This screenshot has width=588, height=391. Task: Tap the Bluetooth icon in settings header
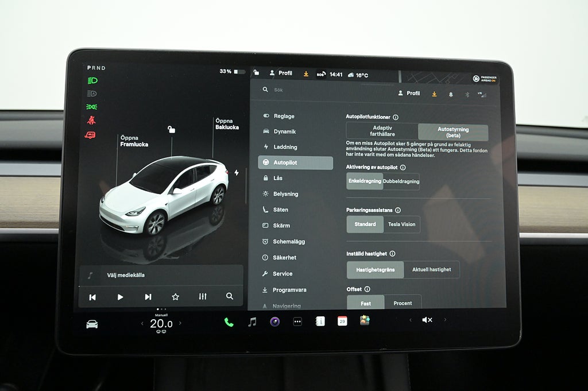(x=466, y=94)
